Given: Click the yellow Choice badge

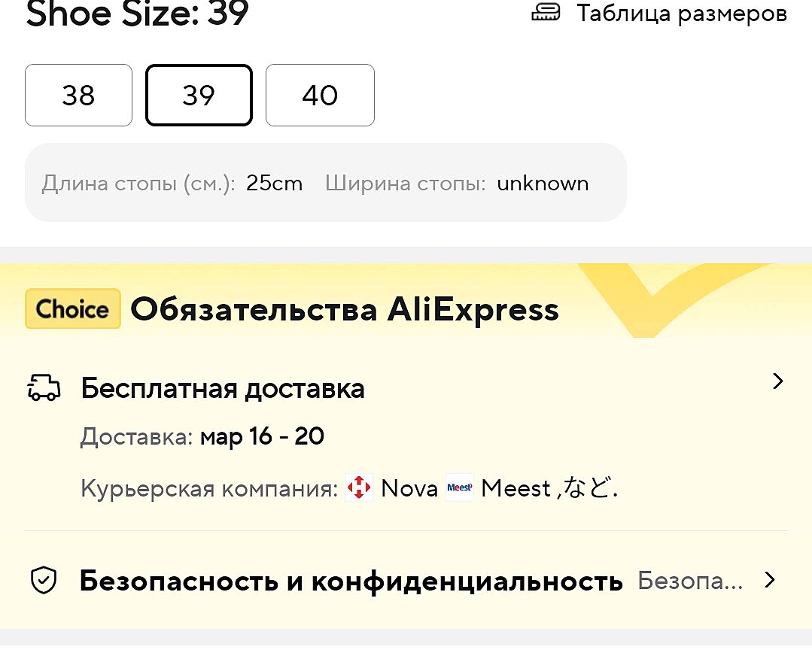Looking at the screenshot, I should tap(73, 309).
